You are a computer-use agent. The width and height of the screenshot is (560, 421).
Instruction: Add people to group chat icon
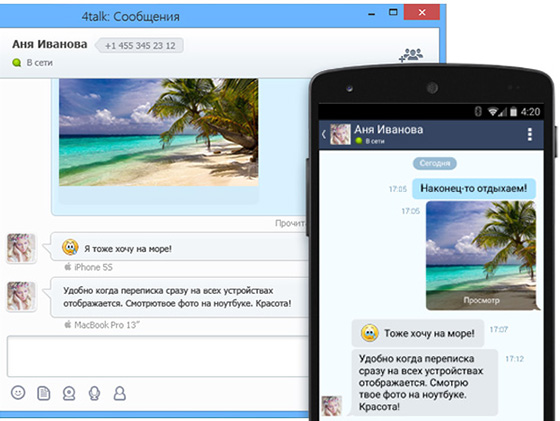(x=411, y=55)
